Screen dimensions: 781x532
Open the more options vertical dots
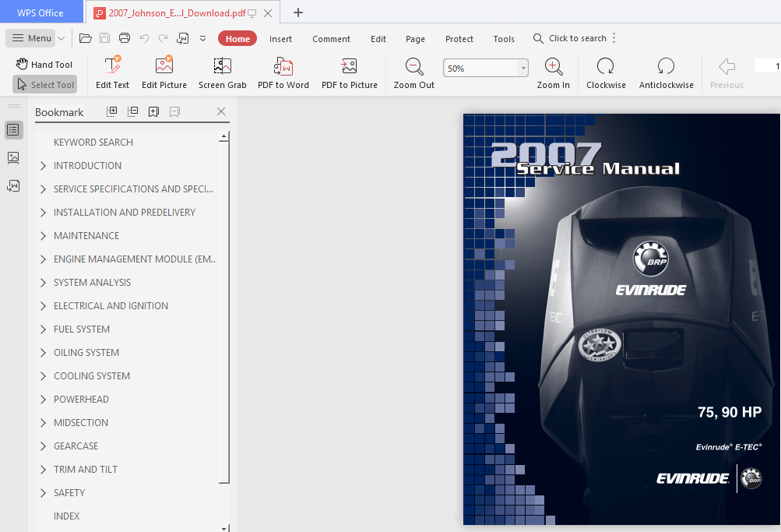coord(614,38)
